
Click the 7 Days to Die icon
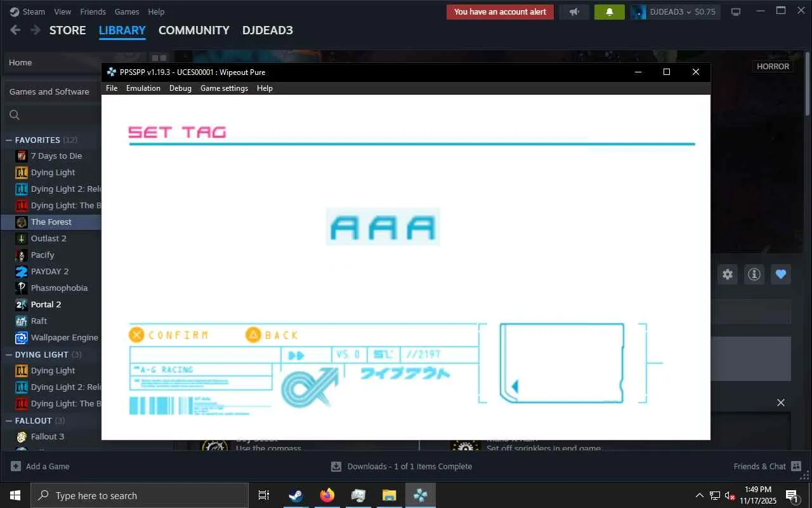[x=22, y=156]
